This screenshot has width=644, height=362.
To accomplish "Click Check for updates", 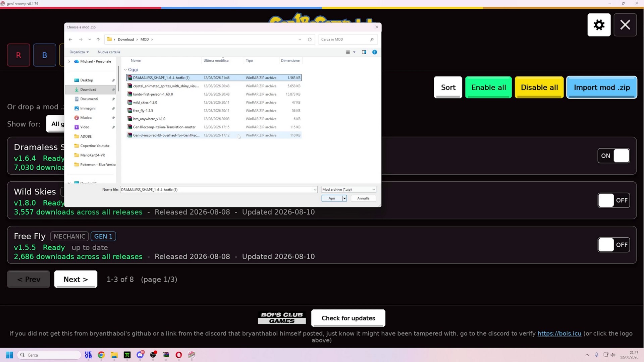I will click(x=348, y=318).
